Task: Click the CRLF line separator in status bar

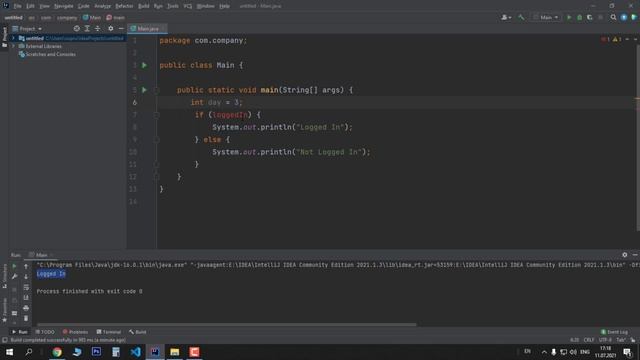Action: pyautogui.click(x=589, y=340)
